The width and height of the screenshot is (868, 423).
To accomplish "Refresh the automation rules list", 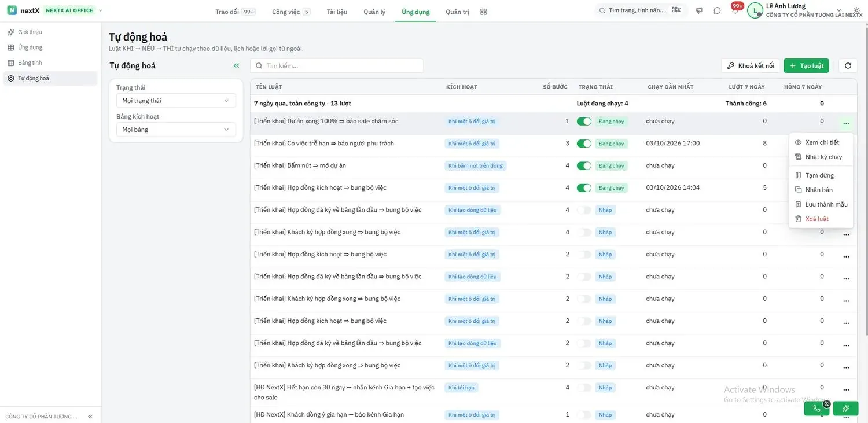I will 848,66.
